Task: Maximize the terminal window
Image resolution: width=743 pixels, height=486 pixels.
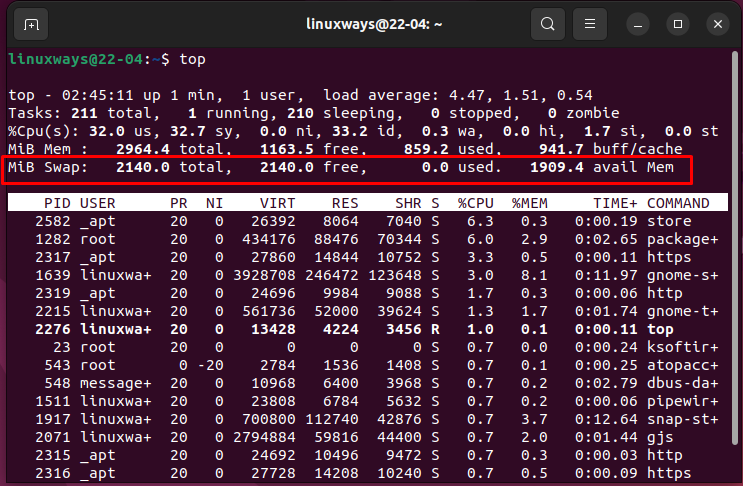Action: click(678, 24)
